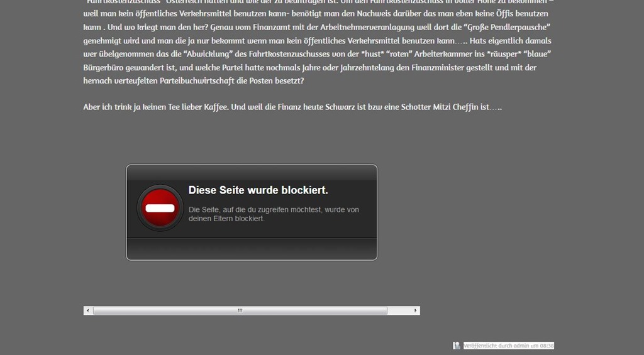
Task: Click the "Veröffentlicht durch admin um 08:38" text
Action: pyautogui.click(x=508, y=346)
